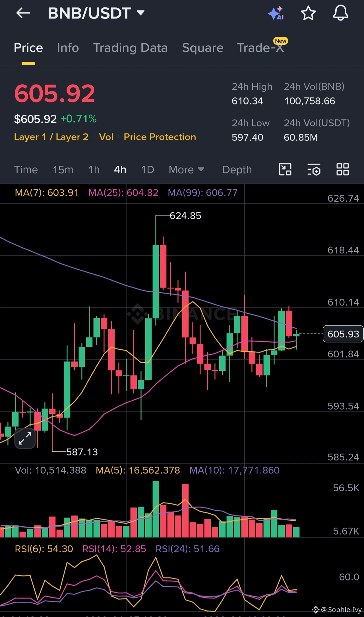Select the 1D chart interval
This screenshot has width=364, height=617.
[x=148, y=170]
